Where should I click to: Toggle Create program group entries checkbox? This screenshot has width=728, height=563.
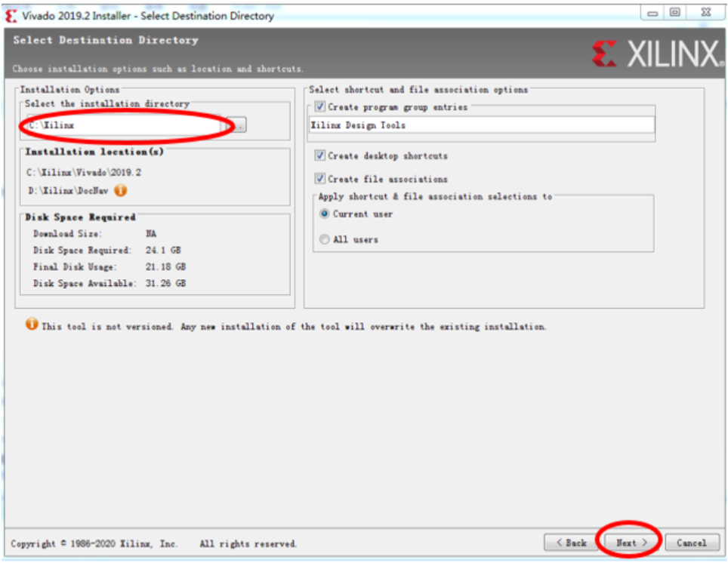[320, 106]
